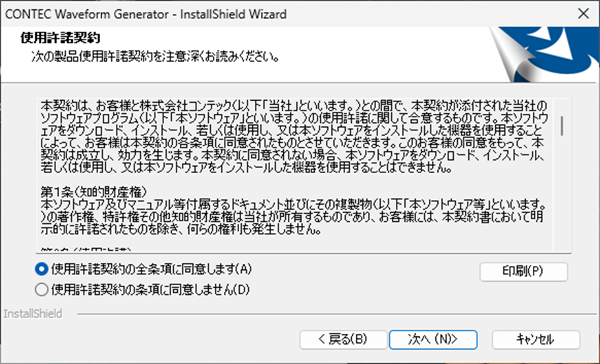Go back with the 戻る(B) button
The image size is (600, 364).
click(343, 340)
